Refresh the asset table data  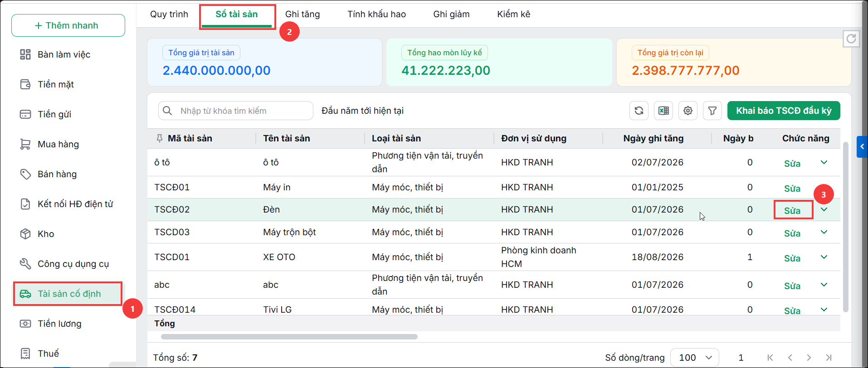[x=639, y=111]
